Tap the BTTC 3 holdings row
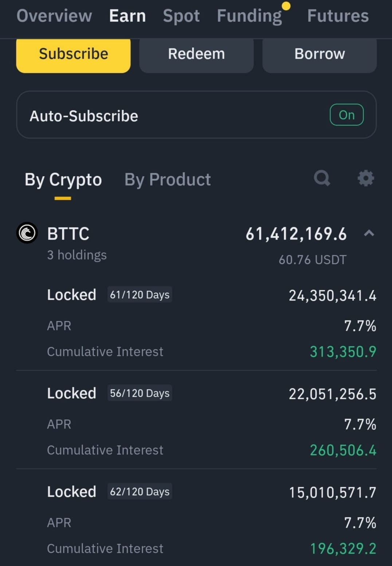This screenshot has width=392, height=566. click(196, 244)
